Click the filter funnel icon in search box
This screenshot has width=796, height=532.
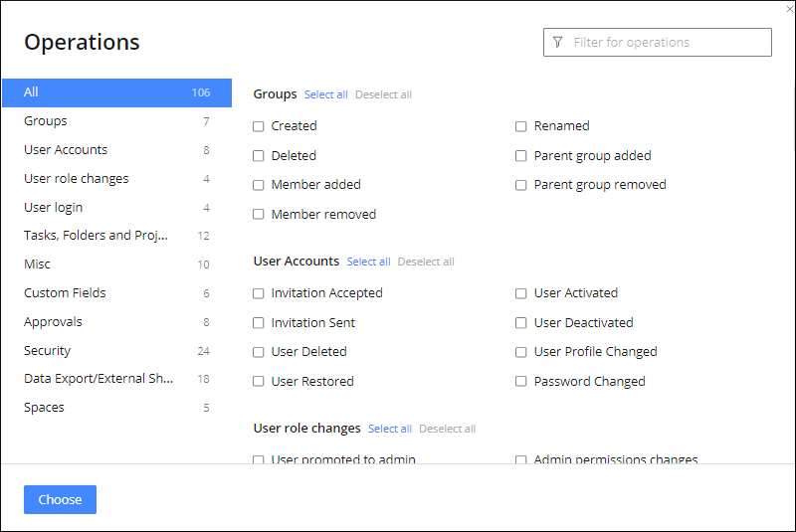(x=557, y=43)
